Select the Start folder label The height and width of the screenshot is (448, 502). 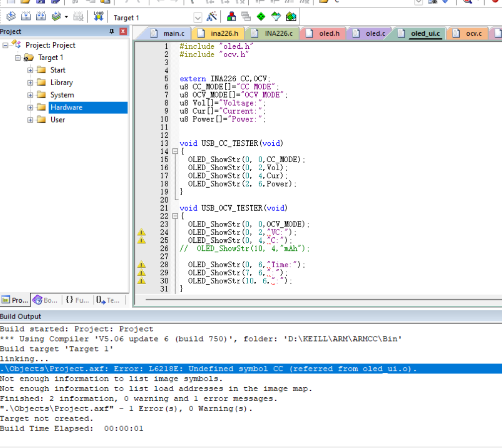click(x=58, y=70)
